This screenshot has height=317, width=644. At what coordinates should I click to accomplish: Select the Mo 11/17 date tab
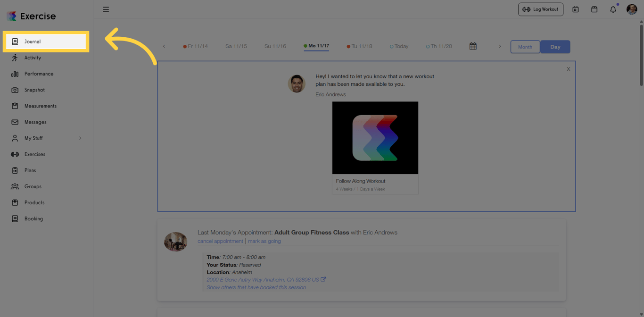[316, 46]
